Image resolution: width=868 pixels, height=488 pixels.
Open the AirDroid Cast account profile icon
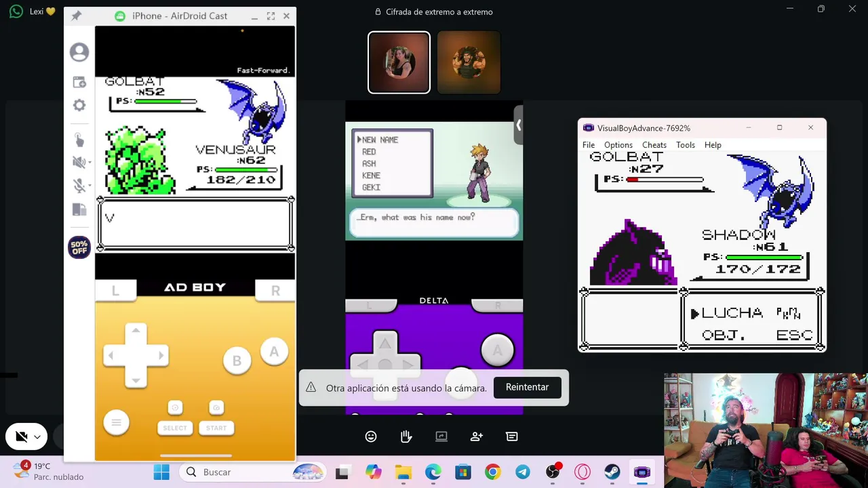coord(79,52)
